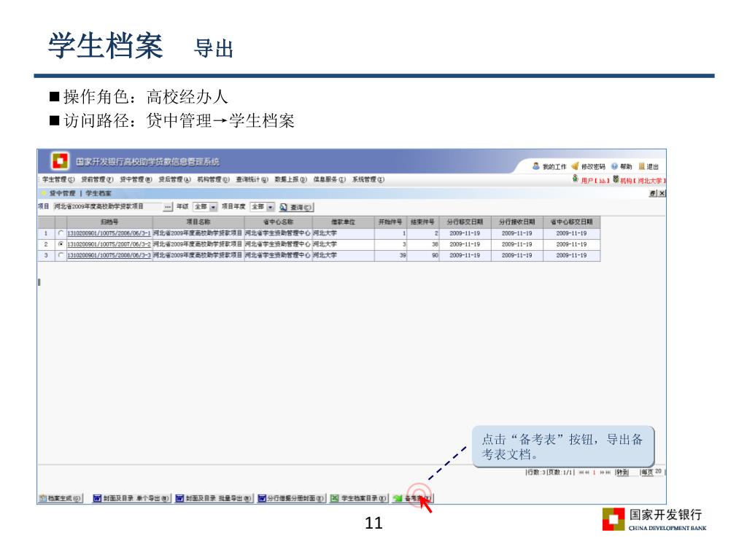
Task: Open 系统管理 menu
Action: pos(368,179)
